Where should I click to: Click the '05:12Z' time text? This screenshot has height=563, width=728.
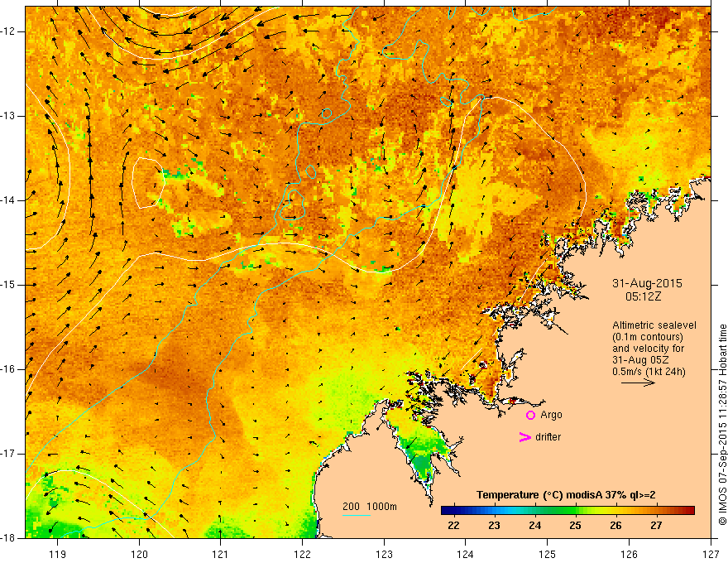click(x=643, y=296)
